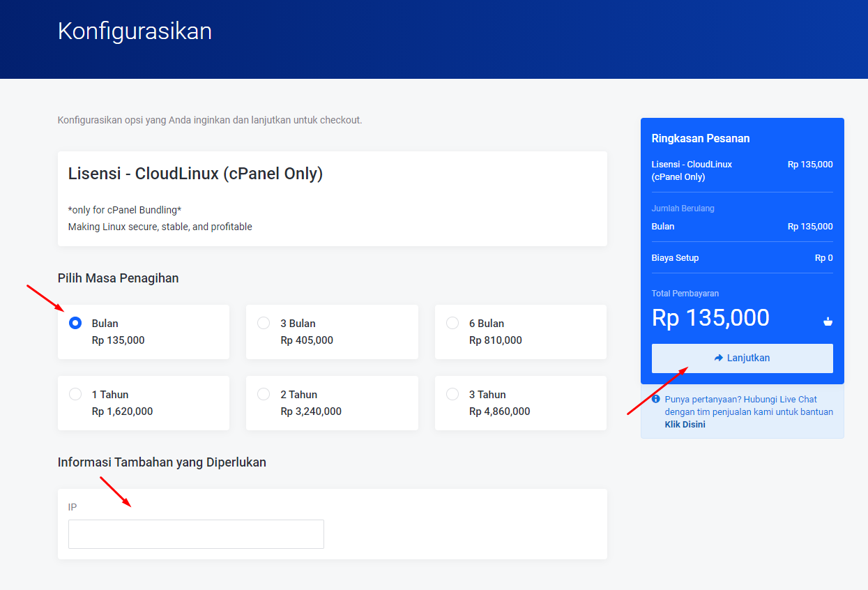Viewport: 868px width, 590px height.
Task: Select the Bulan billing radio button
Action: pyautogui.click(x=75, y=323)
